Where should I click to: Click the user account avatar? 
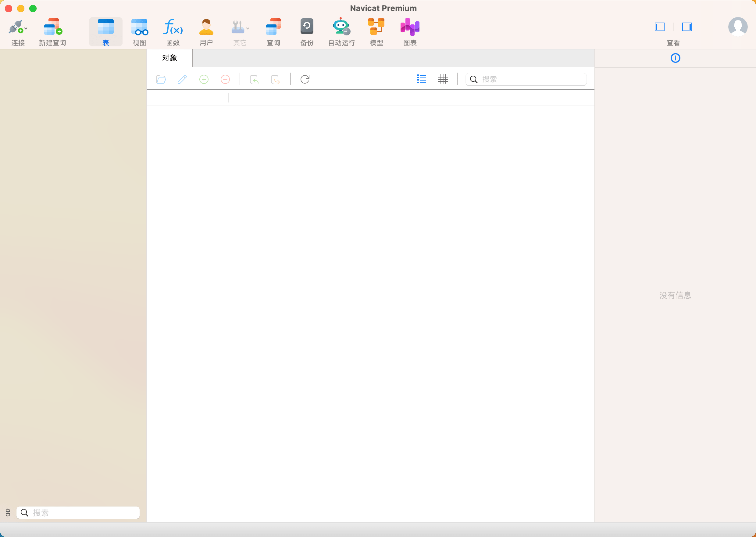738,27
